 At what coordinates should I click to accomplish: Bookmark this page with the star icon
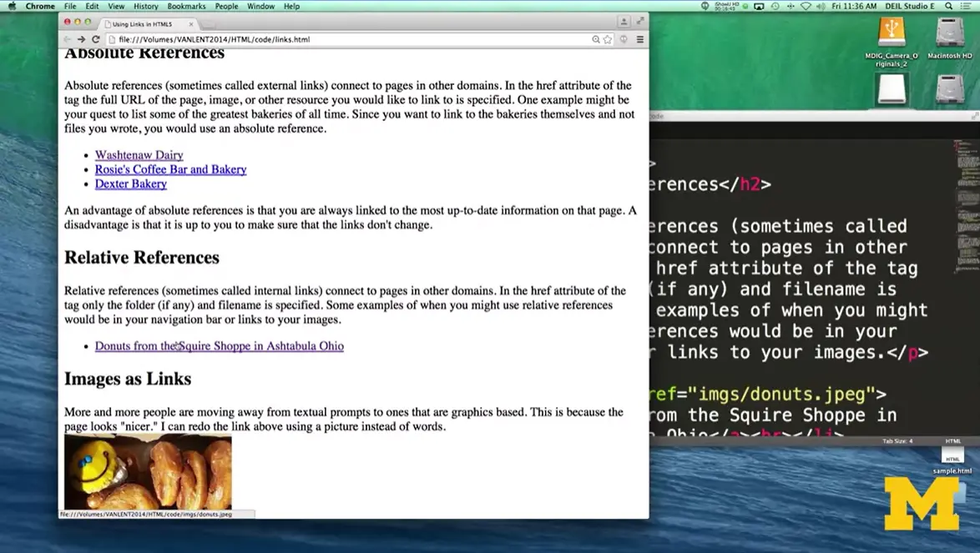608,39
